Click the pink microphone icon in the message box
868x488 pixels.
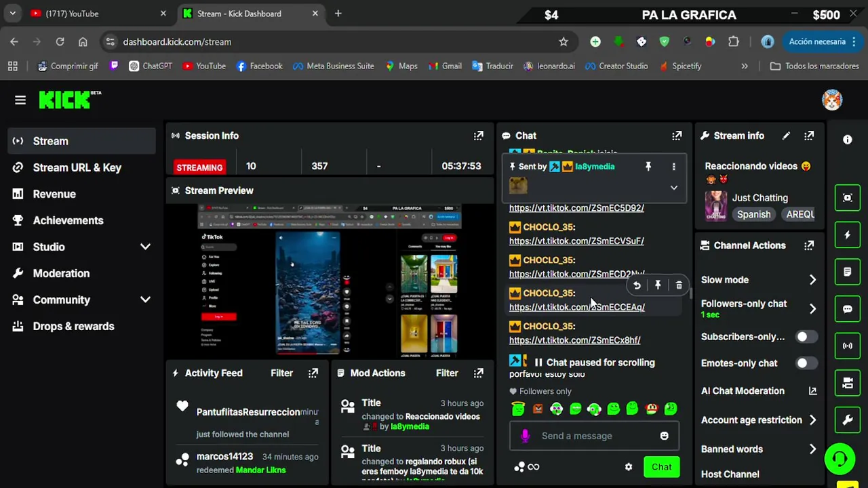click(x=525, y=436)
